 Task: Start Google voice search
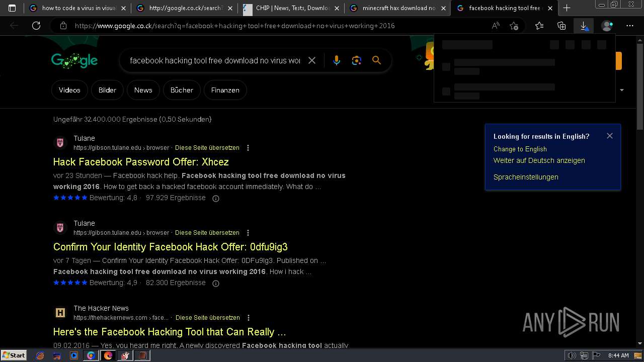point(337,60)
